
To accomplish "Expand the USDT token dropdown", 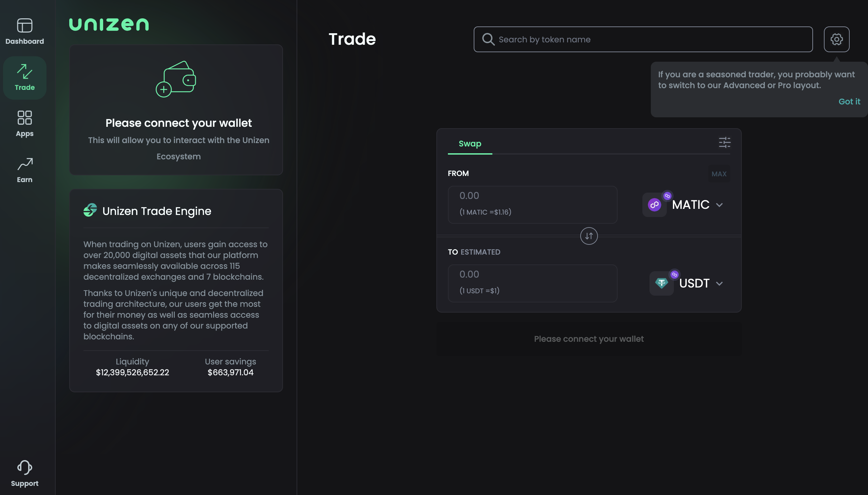I will (719, 283).
